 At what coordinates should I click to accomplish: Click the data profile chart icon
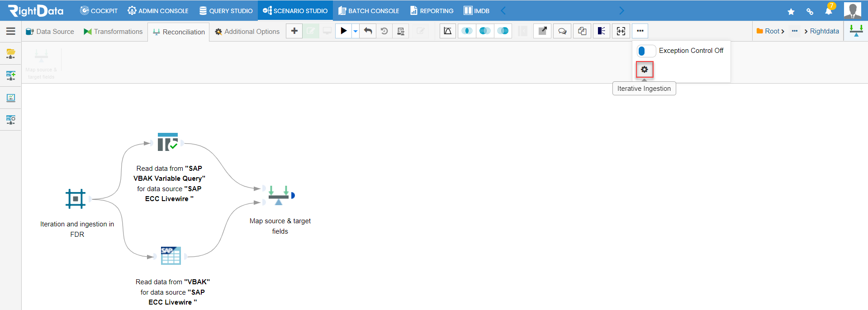(448, 31)
